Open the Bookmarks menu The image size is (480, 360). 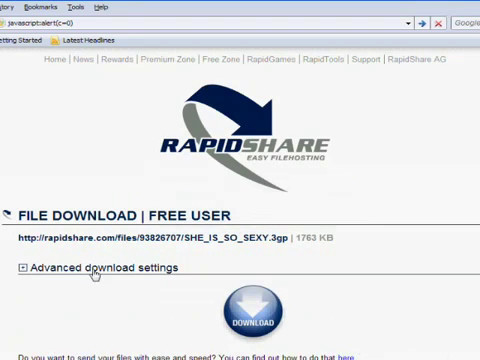[41, 7]
